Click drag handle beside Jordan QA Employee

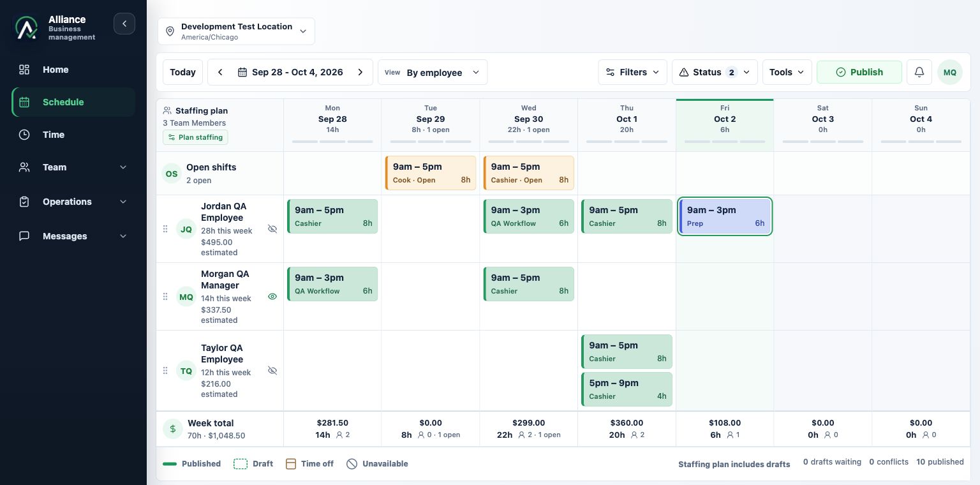point(165,228)
